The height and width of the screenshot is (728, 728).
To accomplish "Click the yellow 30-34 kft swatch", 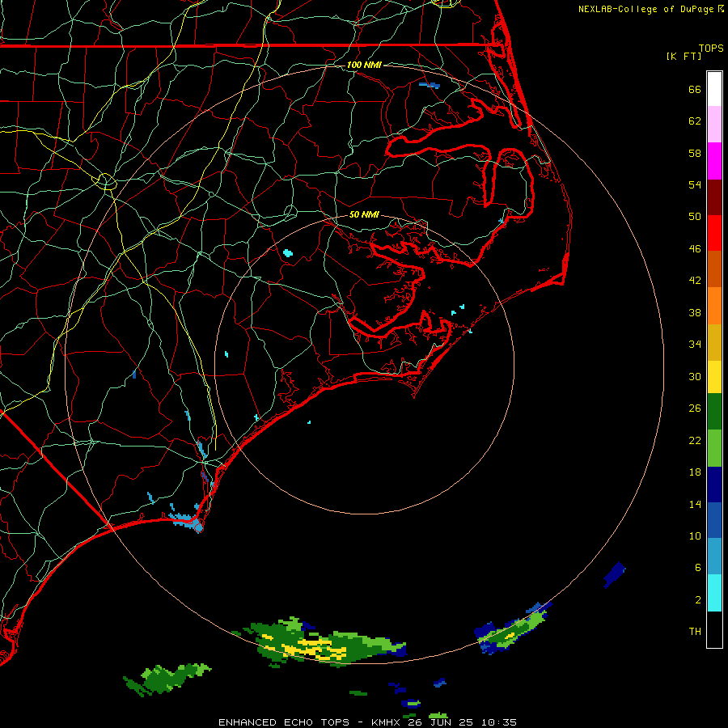I will (x=714, y=377).
